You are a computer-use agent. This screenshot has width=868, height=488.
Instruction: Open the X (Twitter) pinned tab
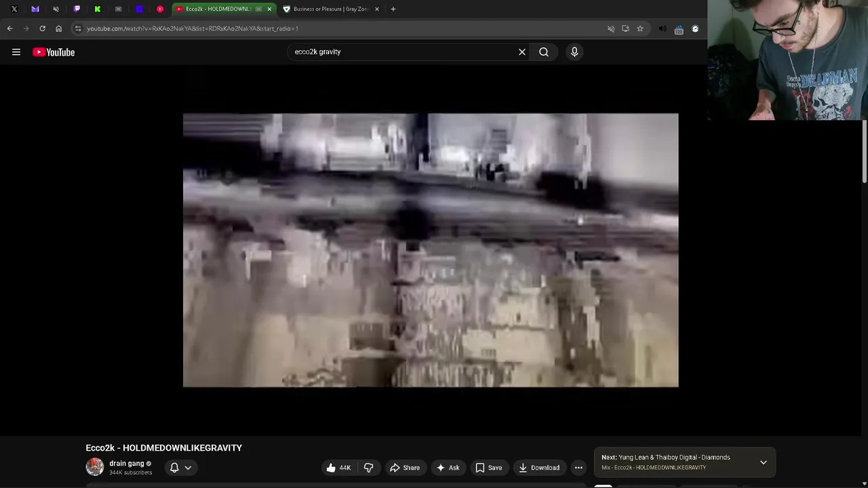14,9
